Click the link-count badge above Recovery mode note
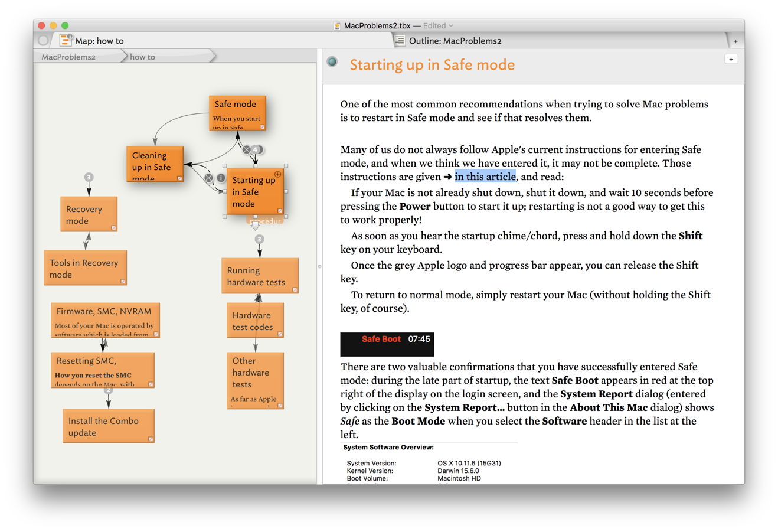The width and height of the screenshot is (778, 532). [89, 177]
